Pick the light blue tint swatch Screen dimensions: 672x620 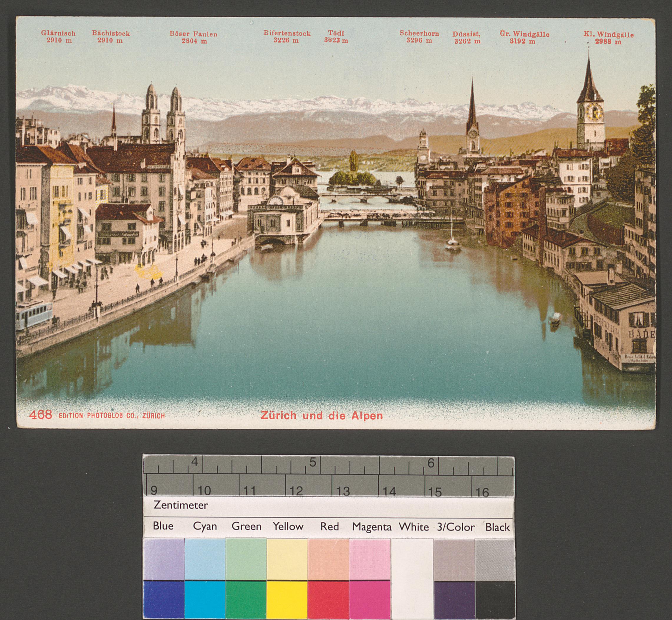coord(164,559)
